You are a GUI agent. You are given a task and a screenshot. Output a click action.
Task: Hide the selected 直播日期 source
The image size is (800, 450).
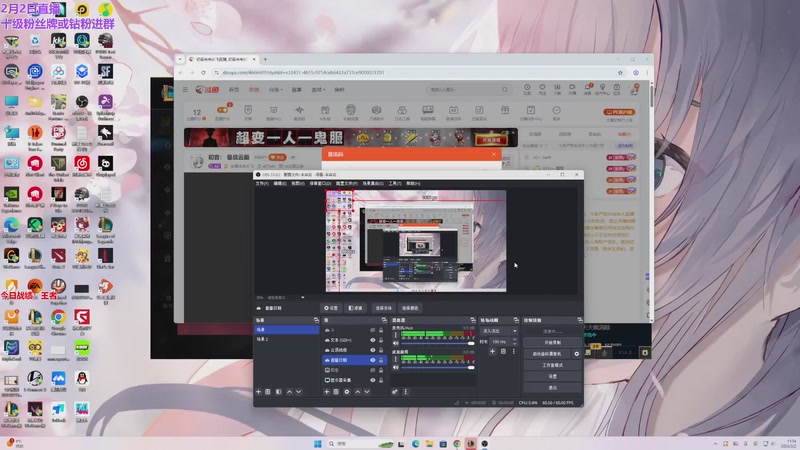click(372, 360)
